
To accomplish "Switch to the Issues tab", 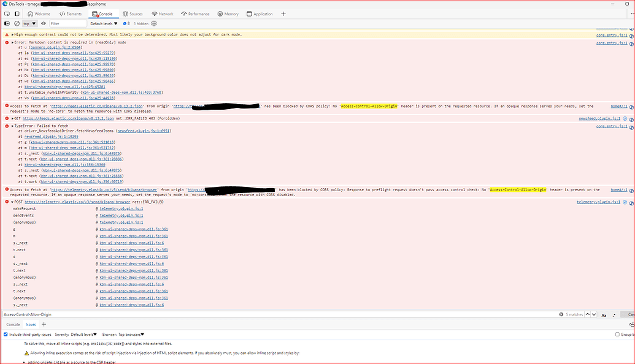I will [x=31, y=324].
